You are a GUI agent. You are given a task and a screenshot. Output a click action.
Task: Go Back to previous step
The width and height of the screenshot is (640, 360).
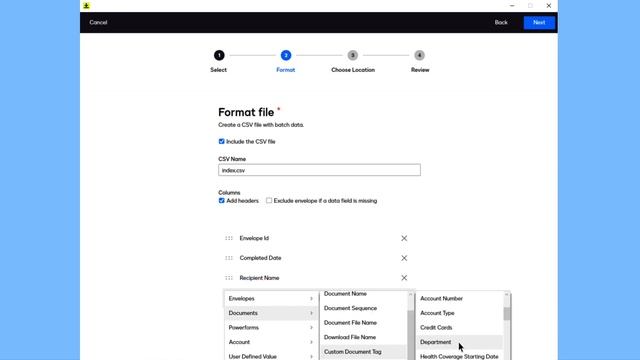501,22
